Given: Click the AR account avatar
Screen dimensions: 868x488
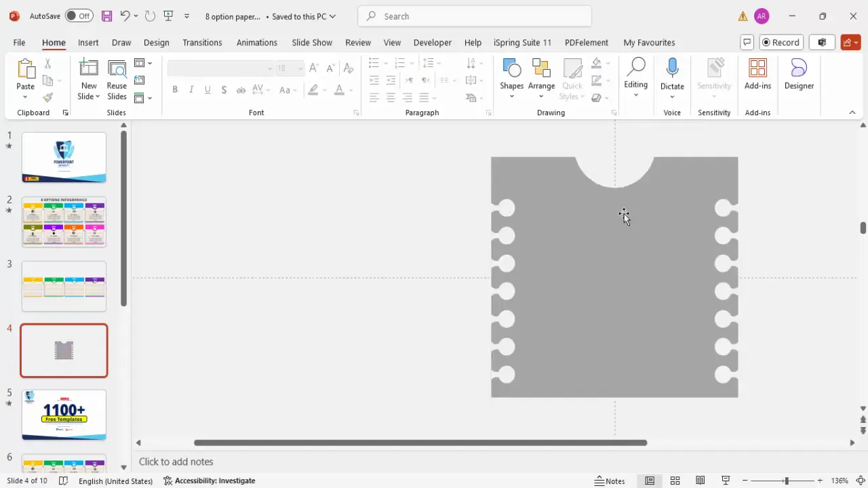Looking at the screenshot, I should pos(762,16).
